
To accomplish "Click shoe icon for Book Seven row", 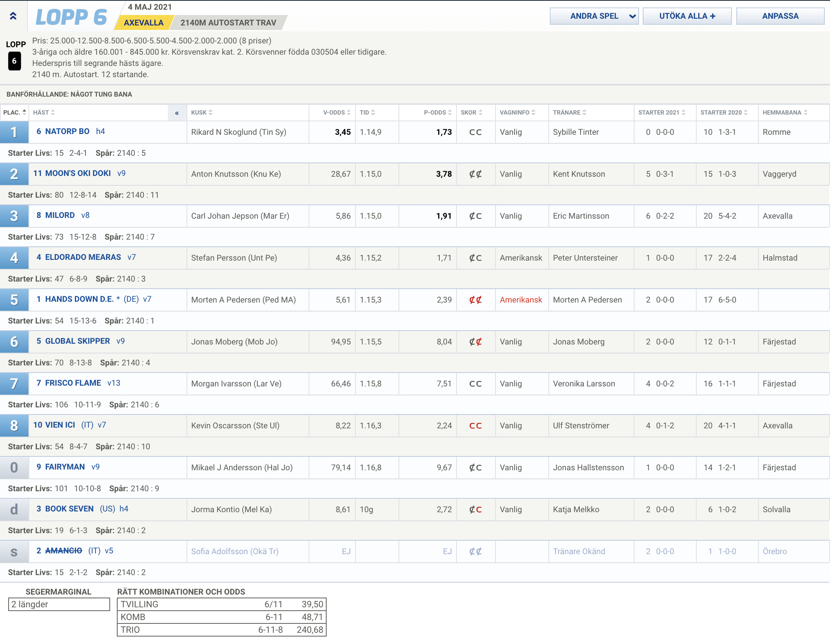I will (x=475, y=510).
